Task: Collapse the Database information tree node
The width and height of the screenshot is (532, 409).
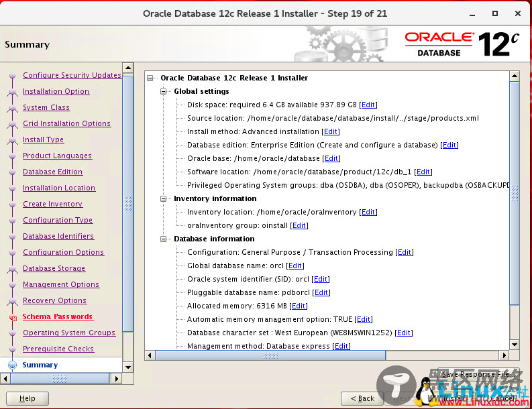Action: (164, 239)
